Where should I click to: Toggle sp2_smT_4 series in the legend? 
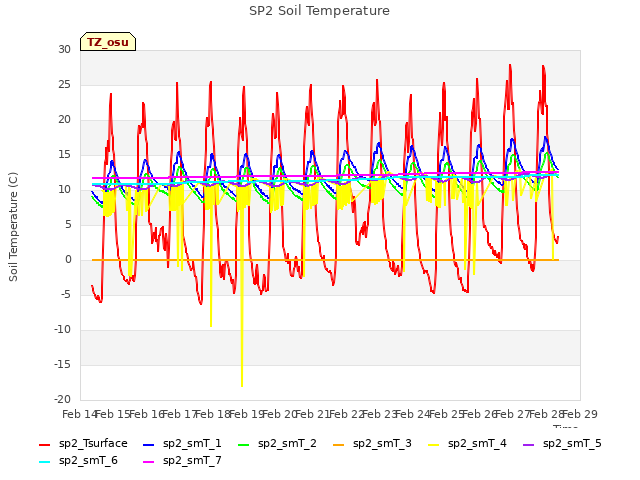tap(467, 444)
